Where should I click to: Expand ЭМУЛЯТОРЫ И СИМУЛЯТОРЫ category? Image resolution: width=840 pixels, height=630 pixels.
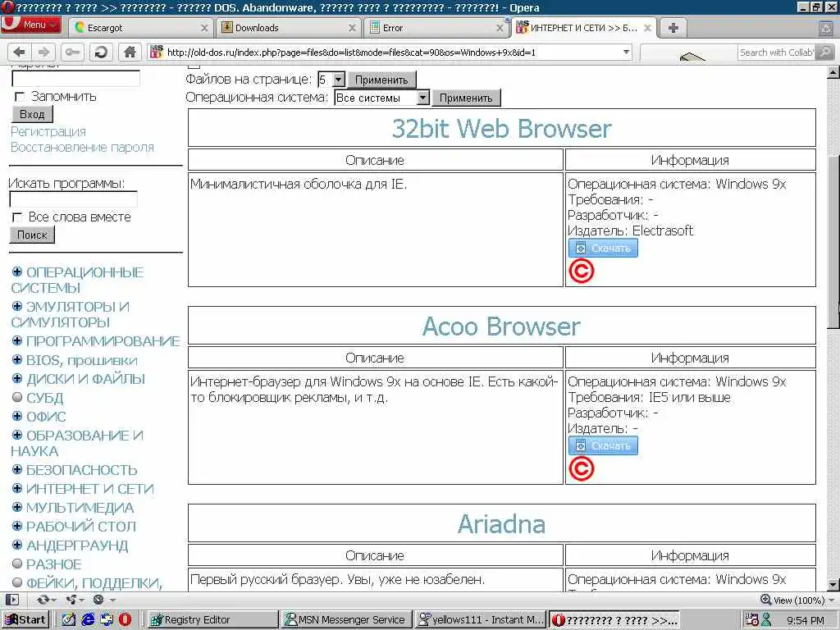click(x=17, y=306)
